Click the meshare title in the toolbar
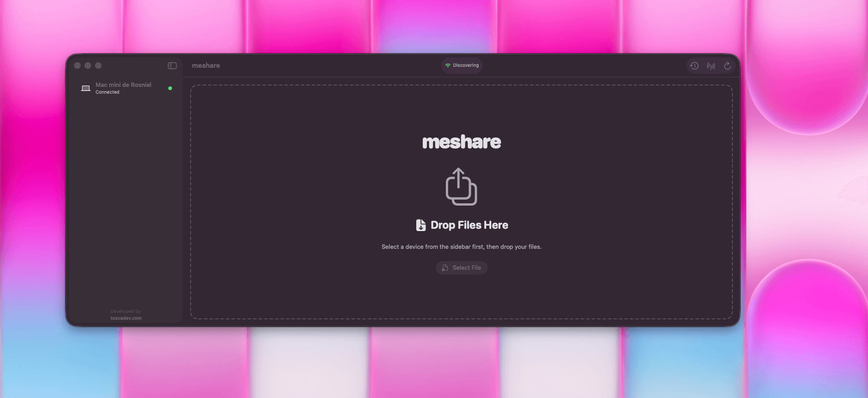 click(206, 65)
